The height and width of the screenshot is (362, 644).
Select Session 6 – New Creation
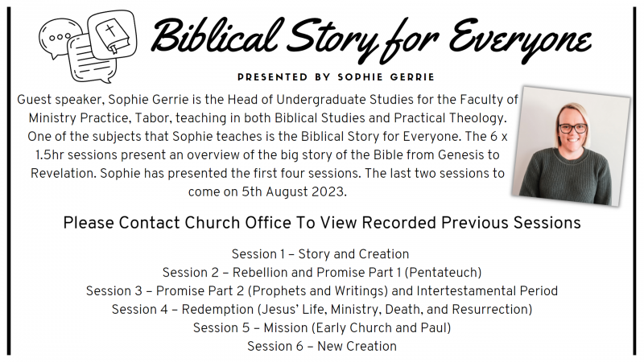(x=321, y=347)
